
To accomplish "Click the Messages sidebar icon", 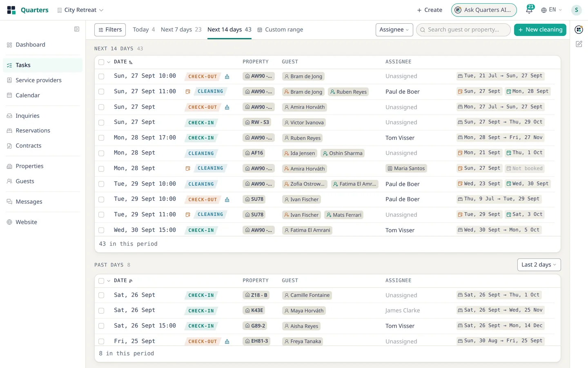I will click(9, 202).
